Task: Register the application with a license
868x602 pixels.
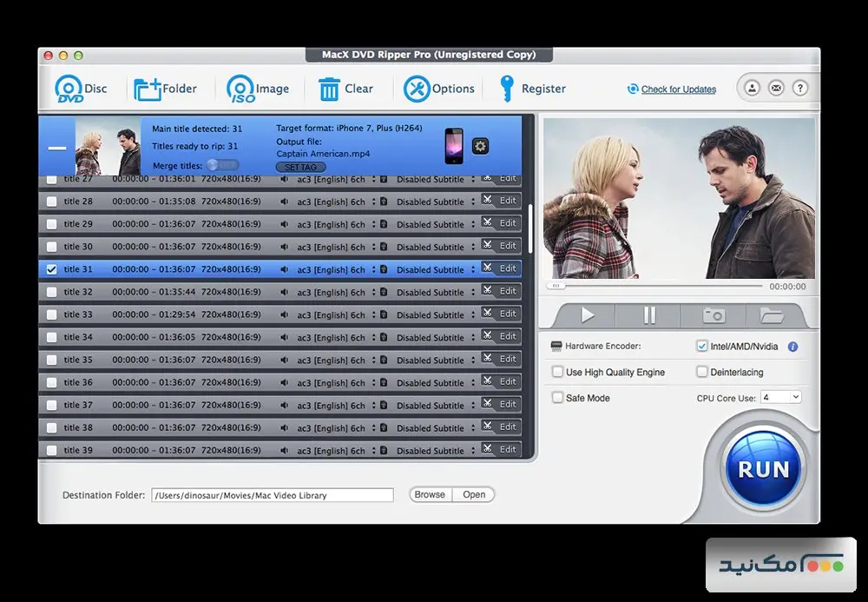Action: [x=532, y=88]
